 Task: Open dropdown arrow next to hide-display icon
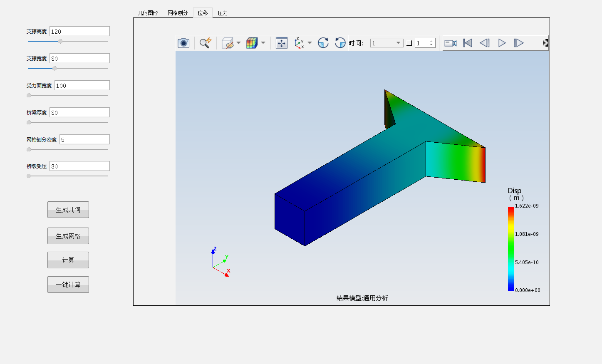239,43
